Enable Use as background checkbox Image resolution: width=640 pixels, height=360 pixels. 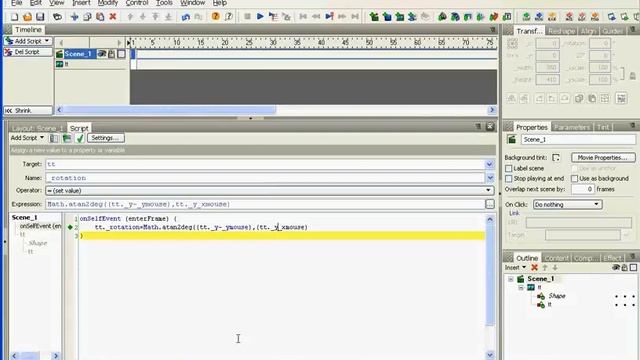[574, 179]
